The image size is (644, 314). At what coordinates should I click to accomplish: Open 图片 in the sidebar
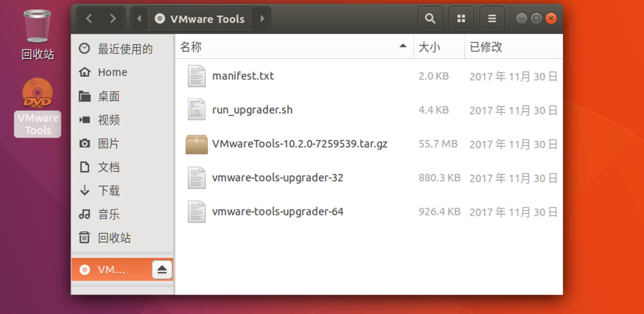click(122, 143)
